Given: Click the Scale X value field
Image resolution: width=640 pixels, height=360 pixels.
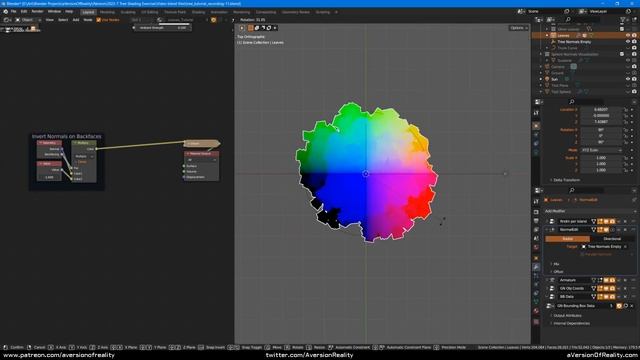Looking at the screenshot, I should click(x=601, y=158).
